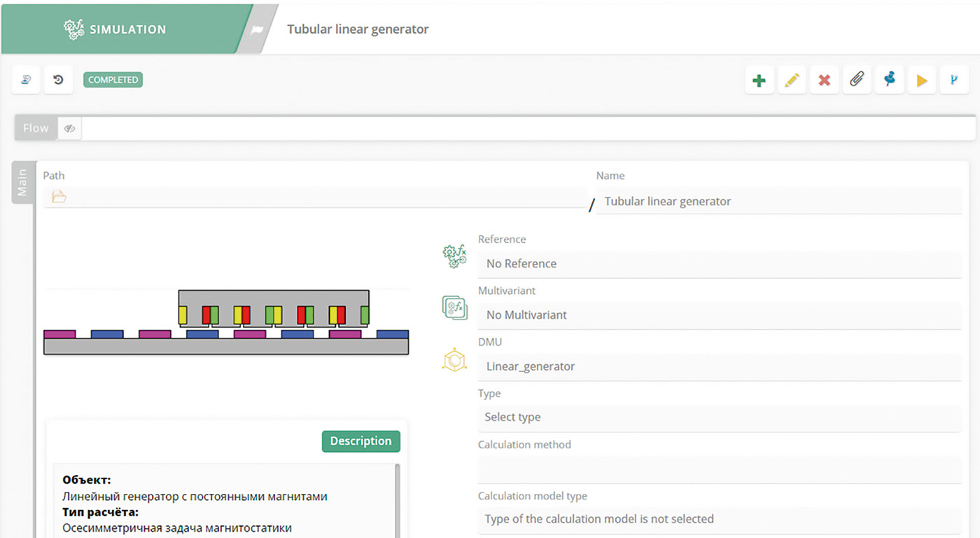The height and width of the screenshot is (538, 980).
Task: Click the Name field 'Tubular linear generator'
Action: point(779,201)
